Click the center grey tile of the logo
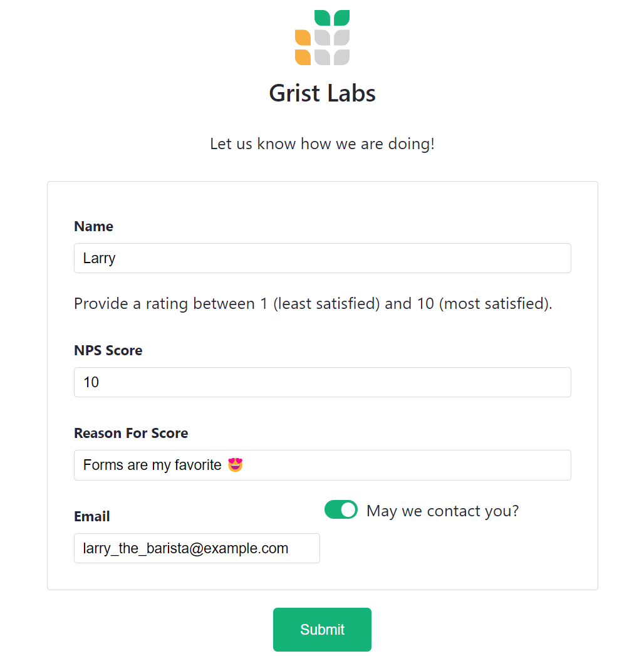Screen dimensions: 644x656 (323, 38)
